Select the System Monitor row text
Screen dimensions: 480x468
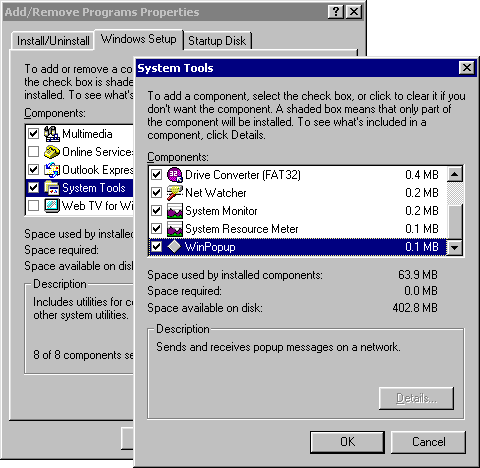click(221, 211)
